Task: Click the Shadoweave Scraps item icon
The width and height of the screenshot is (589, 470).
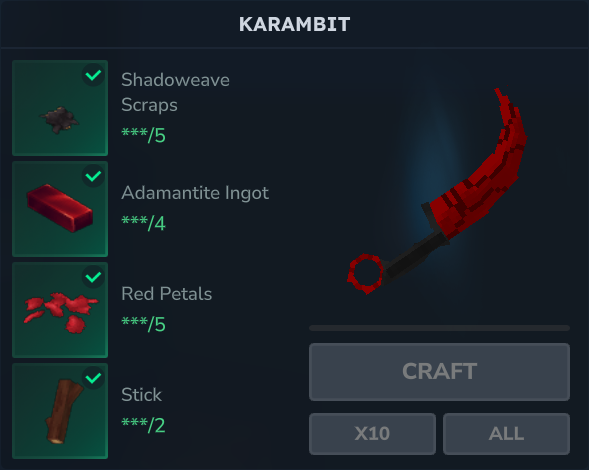Action: point(60,108)
